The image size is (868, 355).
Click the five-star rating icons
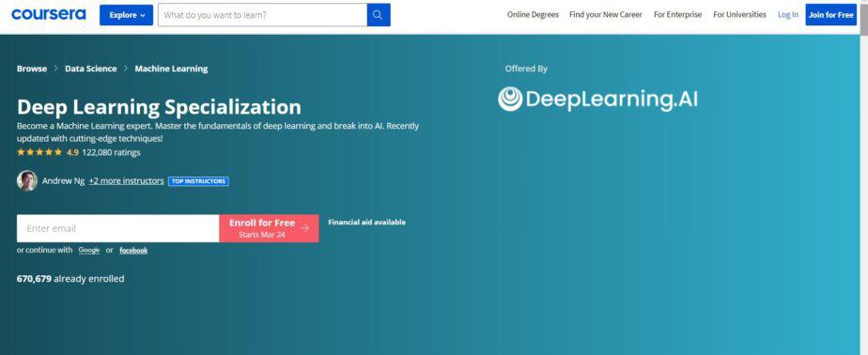coord(39,152)
